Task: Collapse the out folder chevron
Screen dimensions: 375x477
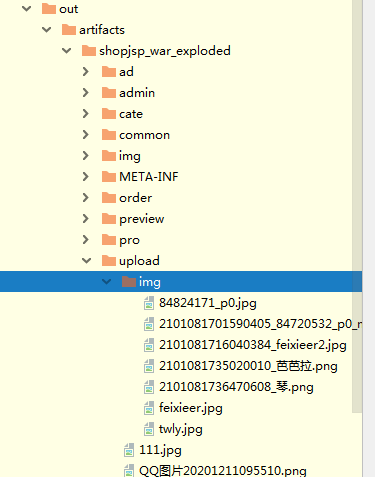Action: (x=26, y=9)
